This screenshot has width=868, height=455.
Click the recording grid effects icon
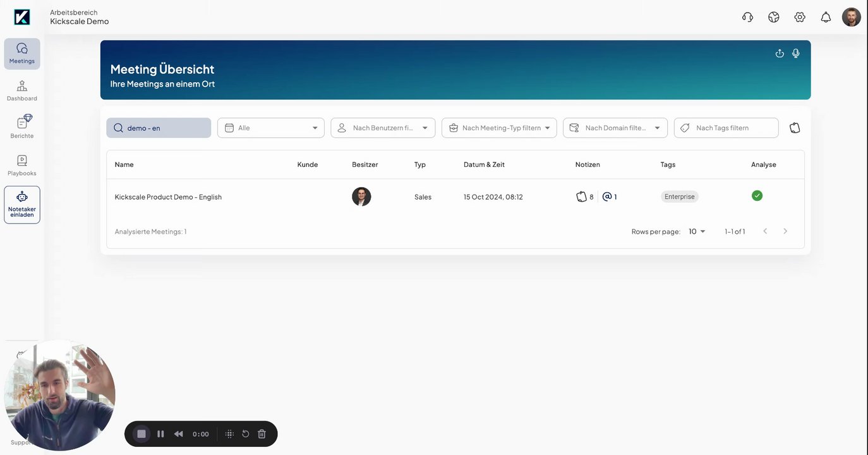[229, 434]
